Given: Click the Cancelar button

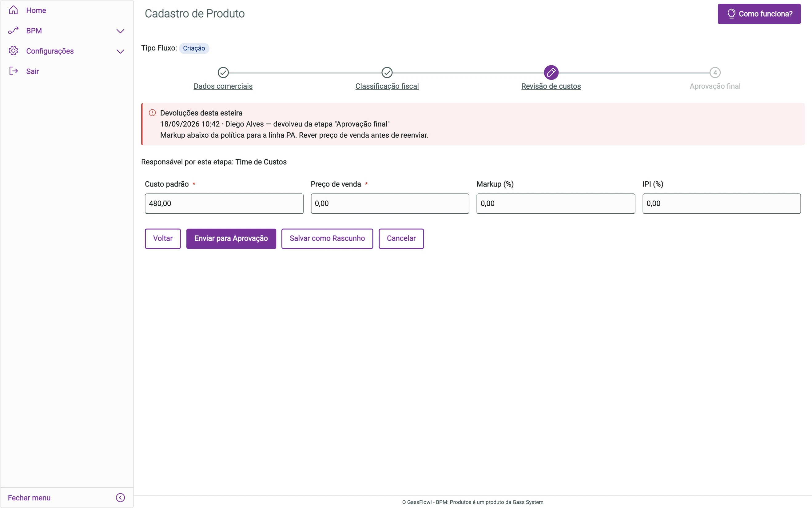Looking at the screenshot, I should (401, 239).
